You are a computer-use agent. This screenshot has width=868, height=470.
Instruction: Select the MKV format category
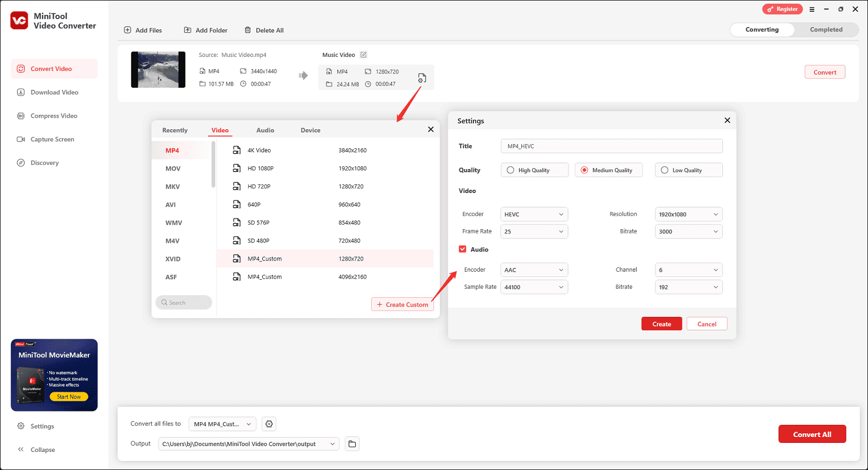(172, 187)
